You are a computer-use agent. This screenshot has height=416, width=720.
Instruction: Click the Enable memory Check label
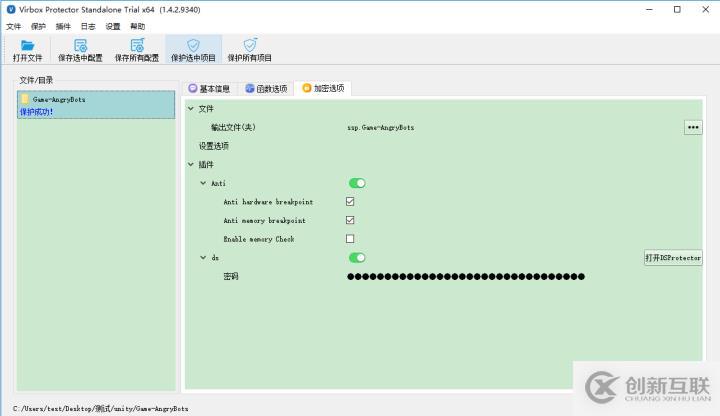259,239
